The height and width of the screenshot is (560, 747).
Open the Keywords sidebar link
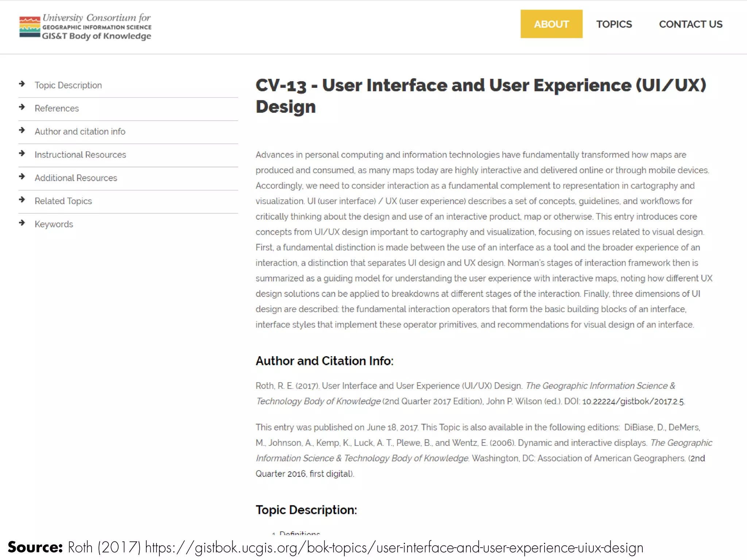[54, 224]
